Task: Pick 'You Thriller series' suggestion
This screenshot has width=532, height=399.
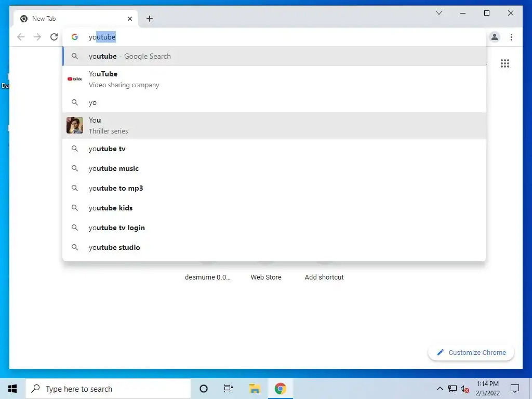Action: point(274,126)
